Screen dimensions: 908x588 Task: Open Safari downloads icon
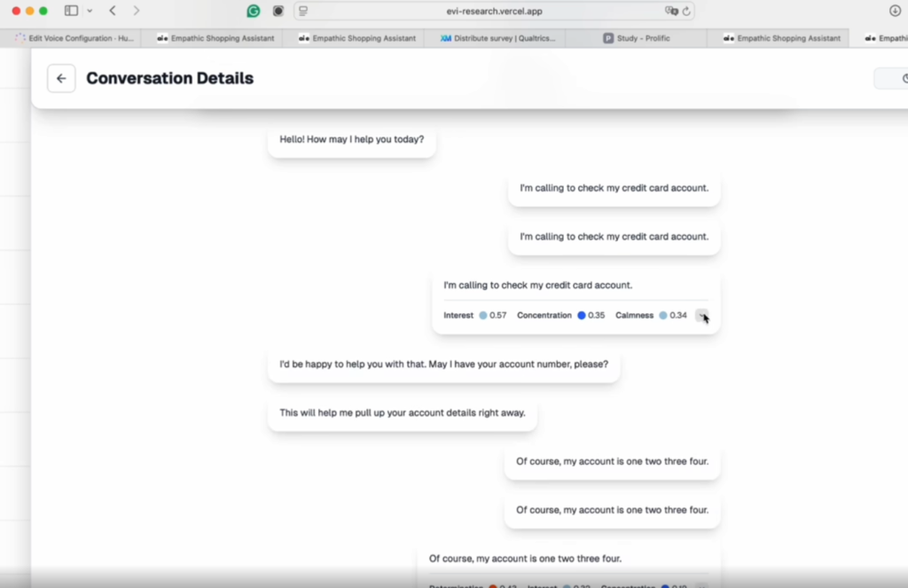[895, 11]
